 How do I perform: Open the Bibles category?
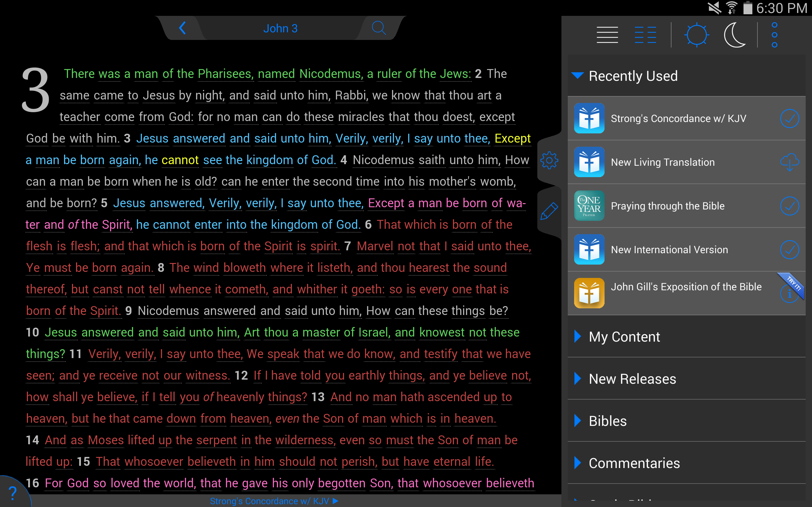[607, 421]
